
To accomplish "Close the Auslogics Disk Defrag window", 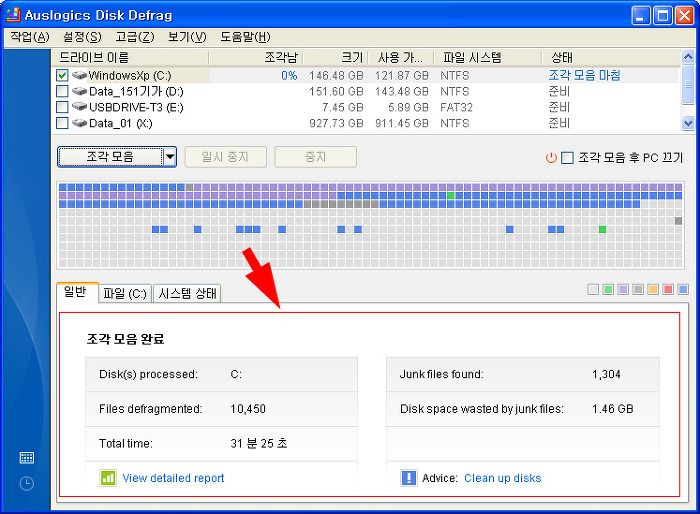I will click(x=684, y=16).
